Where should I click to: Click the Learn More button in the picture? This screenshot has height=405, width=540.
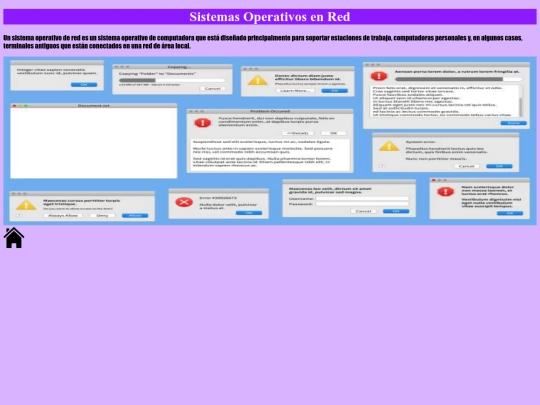click(295, 91)
